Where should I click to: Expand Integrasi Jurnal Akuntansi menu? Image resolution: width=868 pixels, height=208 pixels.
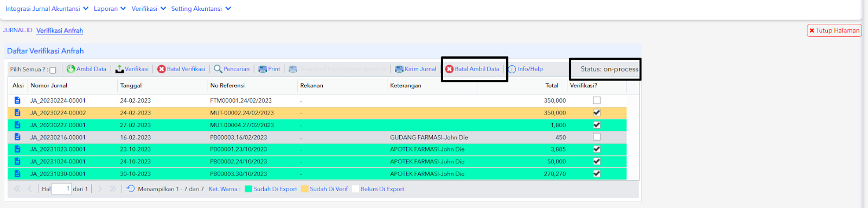(47, 9)
